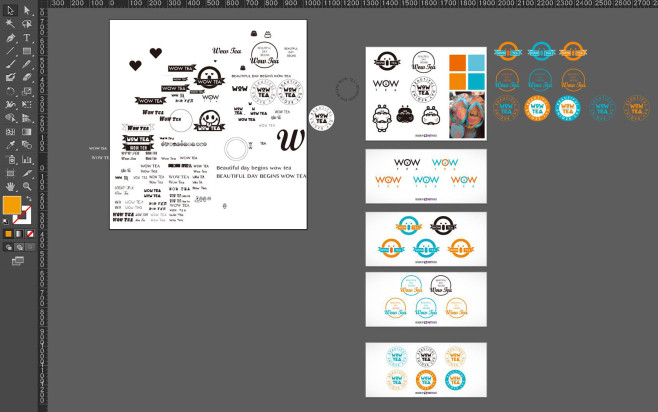Select the stamp logo variations bottom artboard

[x=426, y=370]
